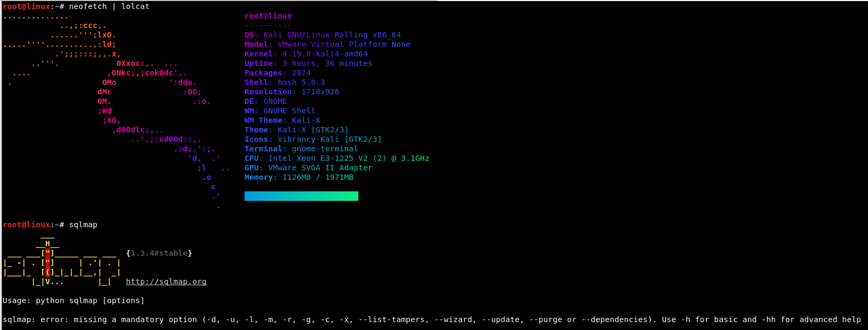Click the kernel version '4.19.0-kali4-amd64'
This screenshot has height=330, width=868.
click(325, 54)
